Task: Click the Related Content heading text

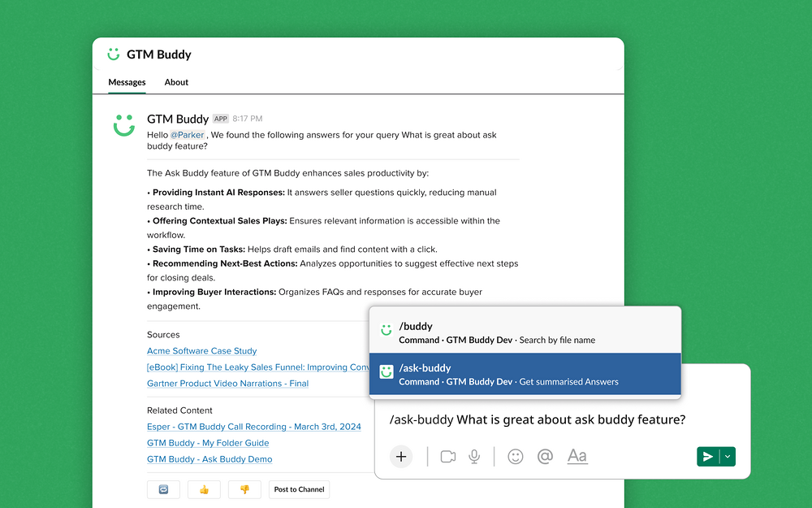Action: (179, 410)
